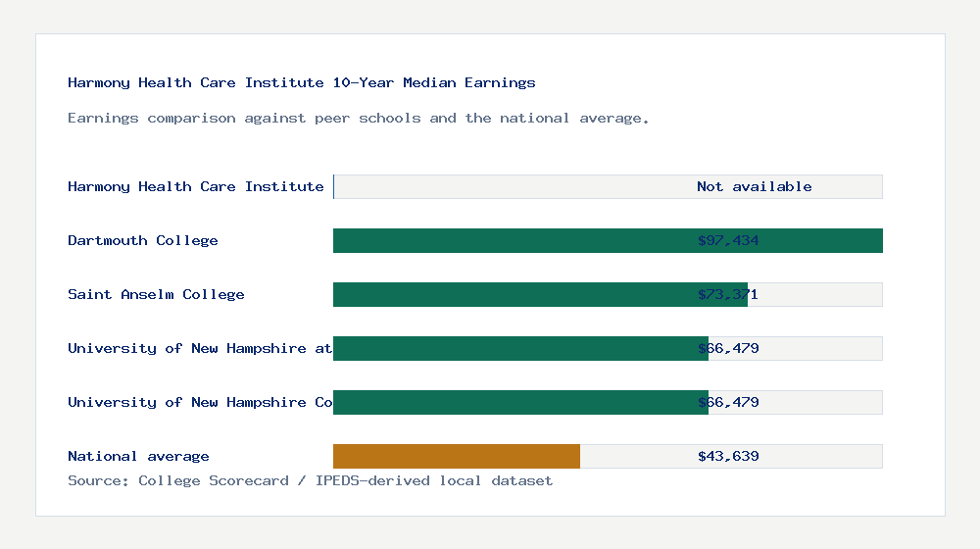The width and height of the screenshot is (980, 549).
Task: Click the 'National average' label
Action: pos(138,457)
